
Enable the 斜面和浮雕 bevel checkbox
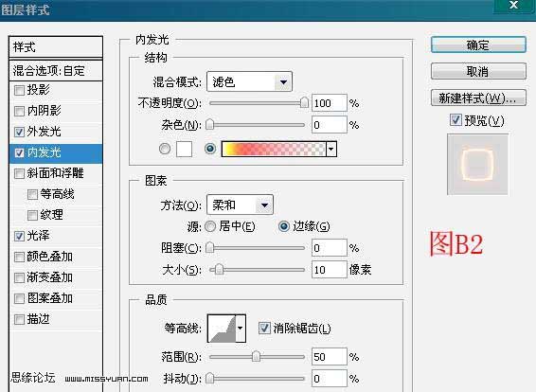(19, 173)
